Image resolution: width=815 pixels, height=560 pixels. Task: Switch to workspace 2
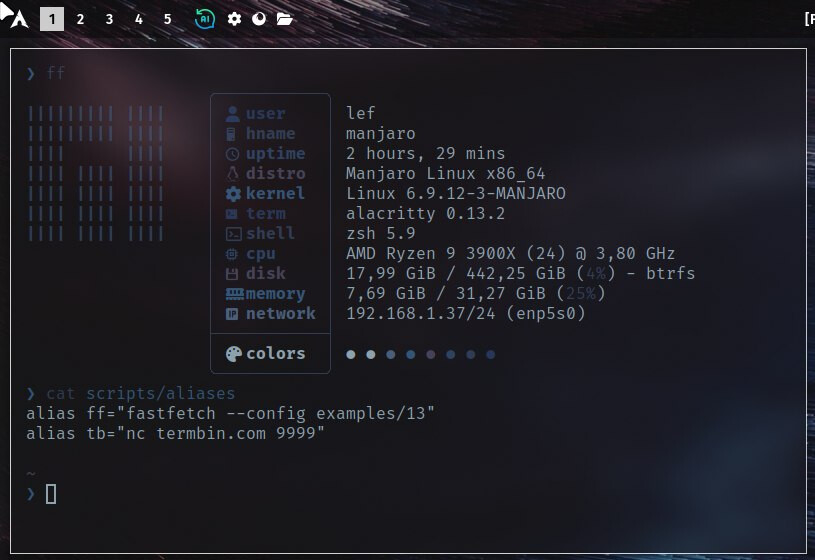80,19
